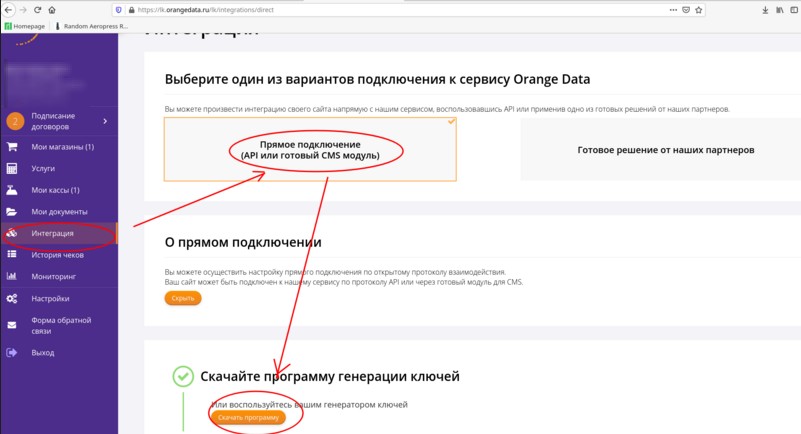The height and width of the screenshot is (434, 801).
Task: Click the exit icon beside Выход
Action: click(x=12, y=352)
